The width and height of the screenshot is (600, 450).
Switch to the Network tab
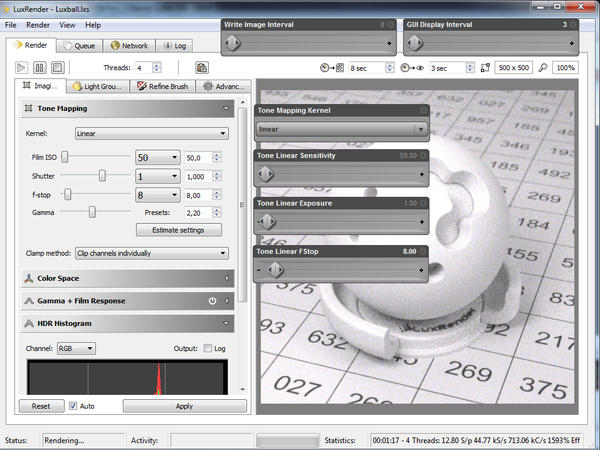tap(129, 46)
